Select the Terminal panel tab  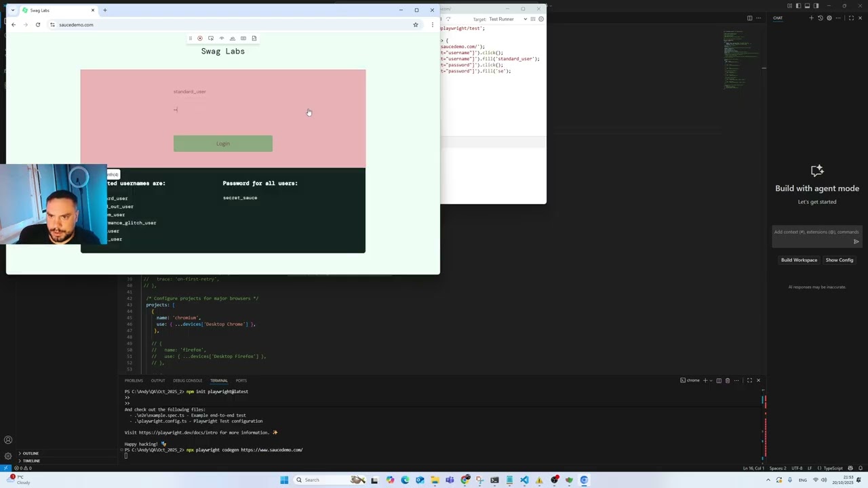coord(219,381)
